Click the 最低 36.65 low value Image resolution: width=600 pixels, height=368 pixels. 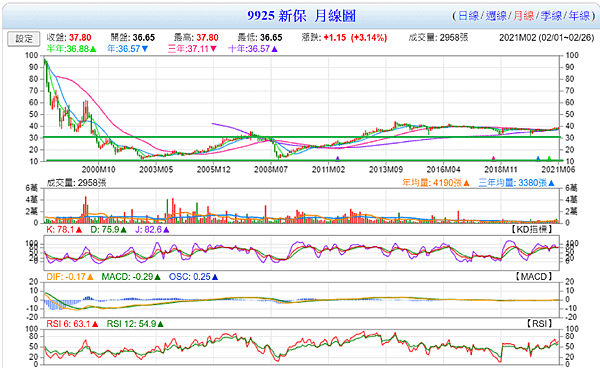[260, 37]
